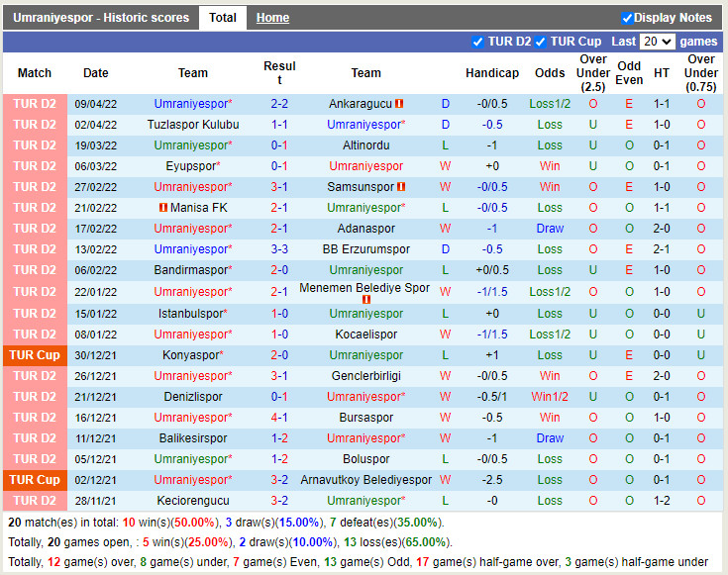This screenshot has height=575, width=728.
Task: Open the 4-1 score against Bursaspor
Action: click(x=279, y=418)
